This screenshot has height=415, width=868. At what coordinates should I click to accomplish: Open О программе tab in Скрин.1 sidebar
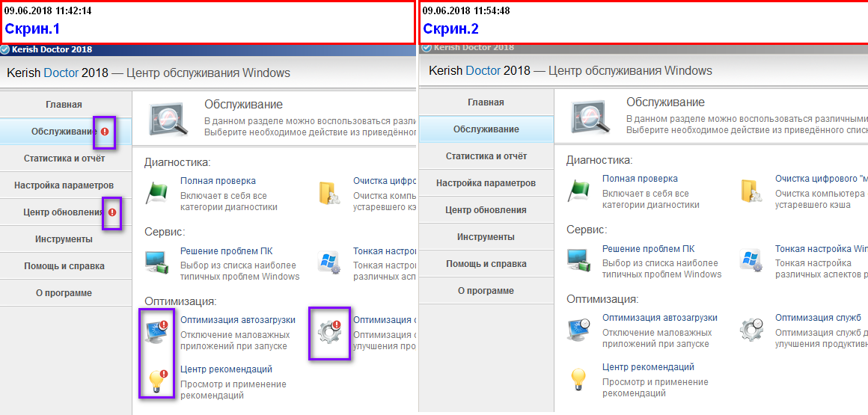tap(64, 293)
